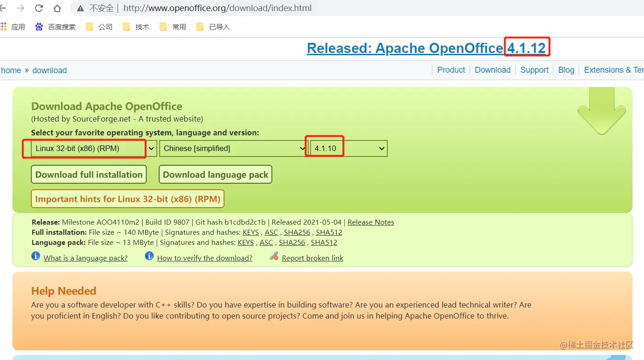The image size is (644, 360).
Task: Open the Download navigation menu item
Action: pyautogui.click(x=493, y=70)
